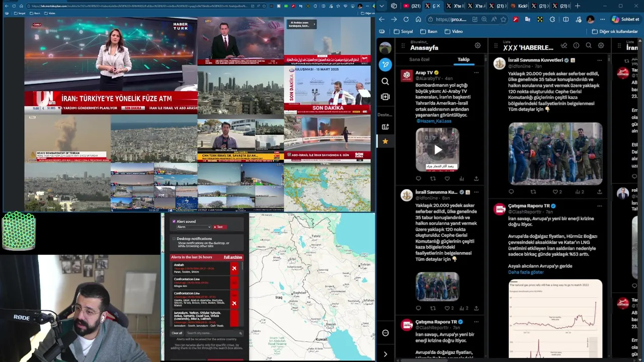This screenshot has width=644, height=362.
Task: Switch to the Sana özel tab
Action: pos(419,59)
